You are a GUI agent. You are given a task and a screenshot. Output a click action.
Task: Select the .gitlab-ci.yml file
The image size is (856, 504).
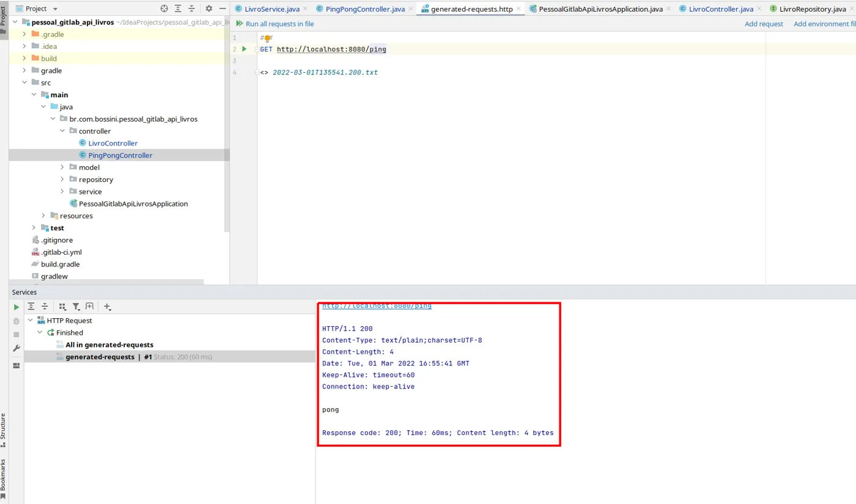(61, 252)
